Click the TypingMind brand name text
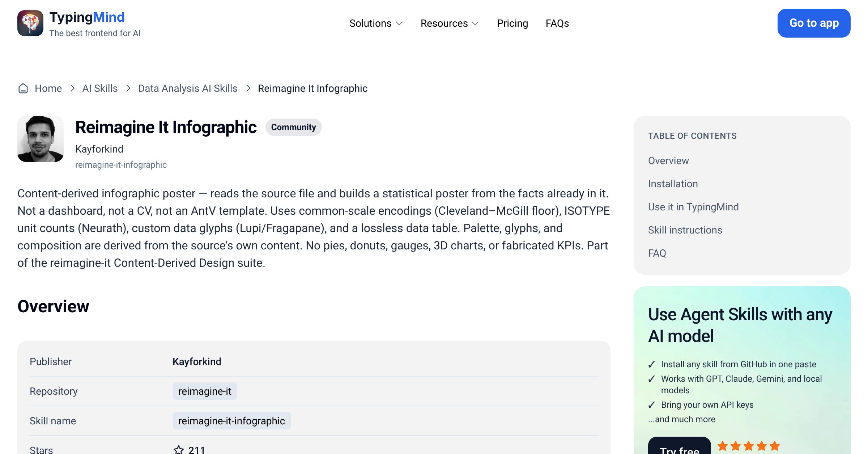This screenshot has width=868, height=454. click(x=87, y=17)
